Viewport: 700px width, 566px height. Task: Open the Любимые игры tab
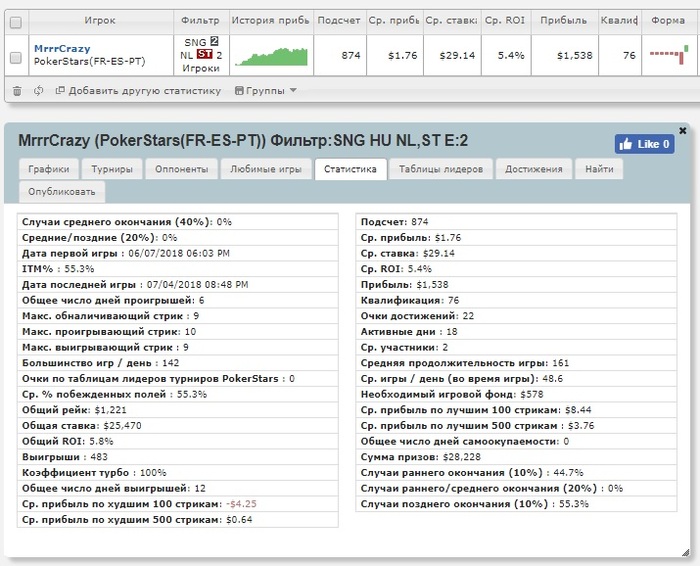[266, 169]
